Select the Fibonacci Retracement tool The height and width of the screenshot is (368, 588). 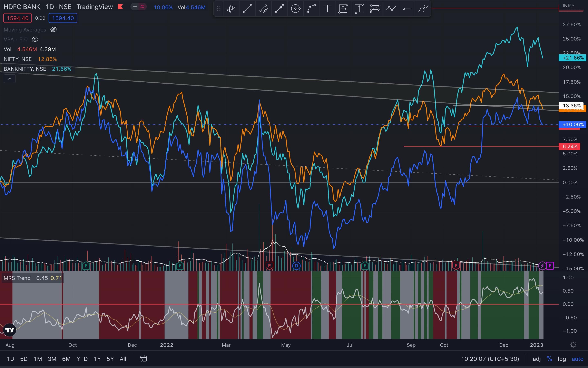coord(375,9)
